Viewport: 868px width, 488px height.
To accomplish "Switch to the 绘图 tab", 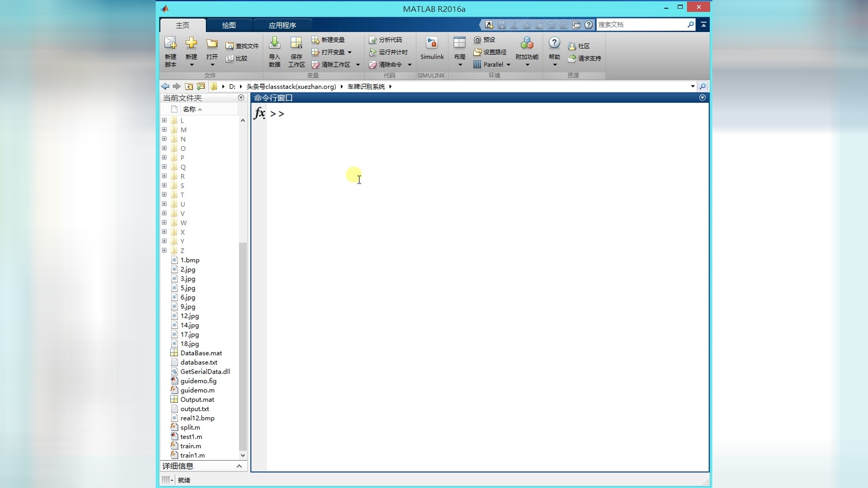I will click(x=229, y=25).
